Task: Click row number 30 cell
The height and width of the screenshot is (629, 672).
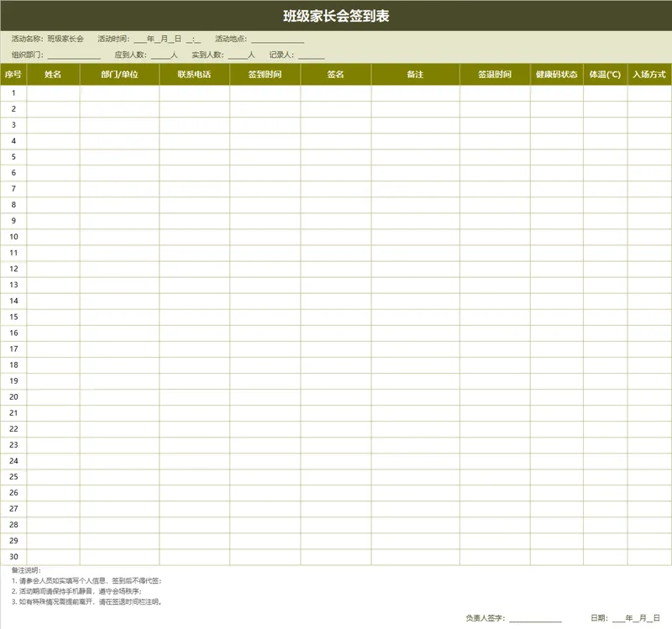Action: click(x=13, y=557)
